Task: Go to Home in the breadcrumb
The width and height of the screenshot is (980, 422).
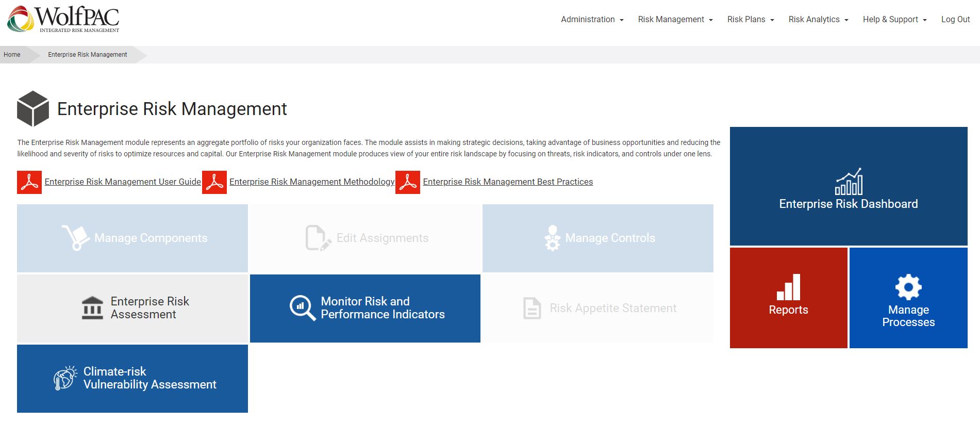Action: 12,55
